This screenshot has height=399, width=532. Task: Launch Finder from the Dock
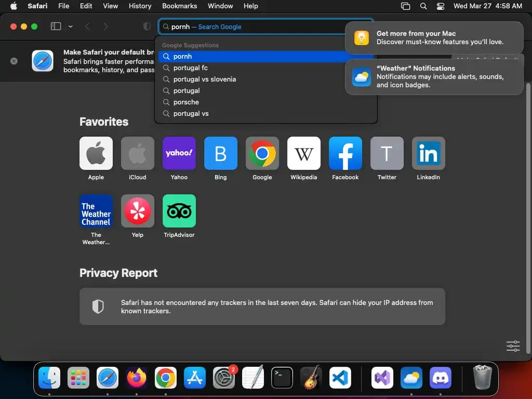pos(49,378)
